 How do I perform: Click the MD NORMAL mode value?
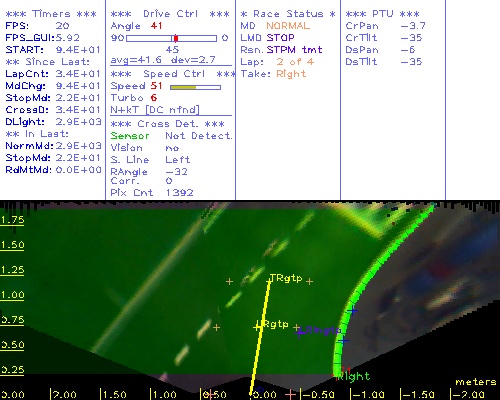288,26
